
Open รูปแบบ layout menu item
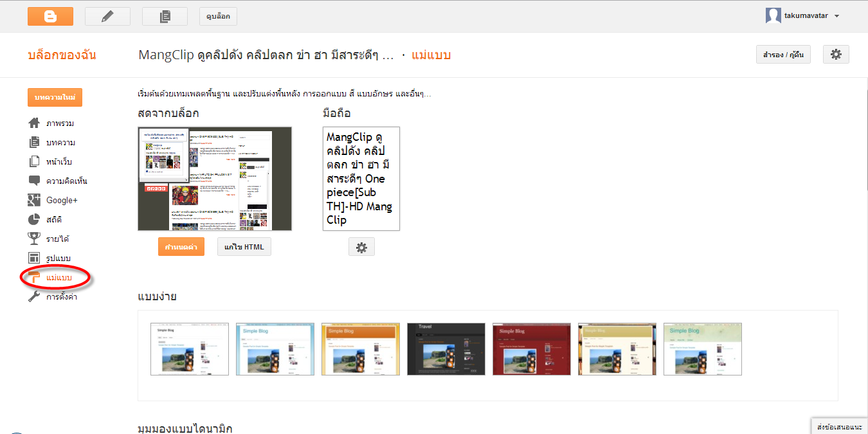[x=59, y=258]
